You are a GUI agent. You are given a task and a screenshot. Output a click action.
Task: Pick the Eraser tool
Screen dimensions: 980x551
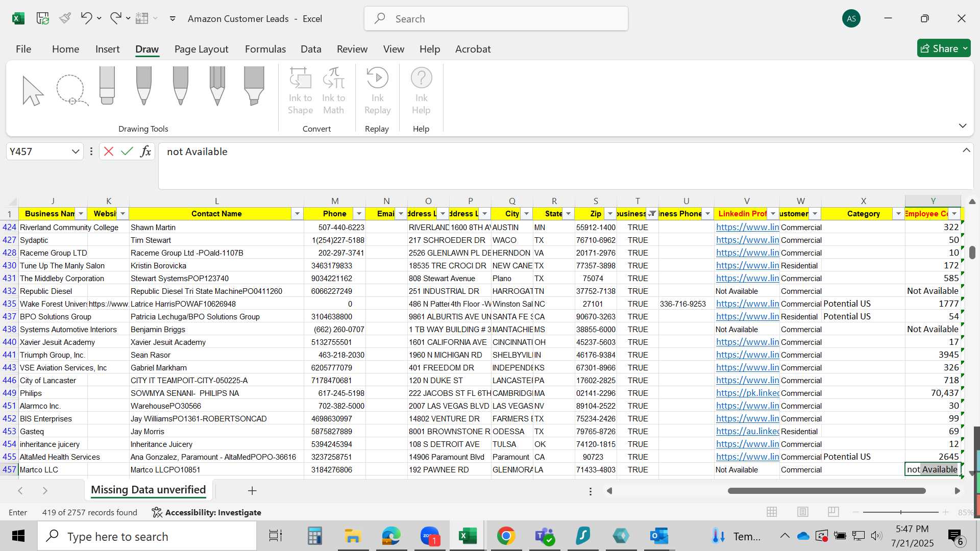pos(107,85)
